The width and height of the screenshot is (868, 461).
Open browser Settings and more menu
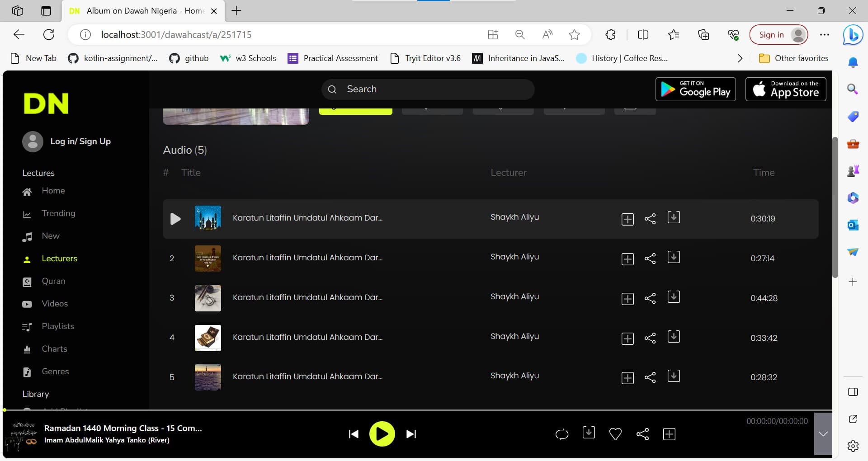click(x=825, y=35)
